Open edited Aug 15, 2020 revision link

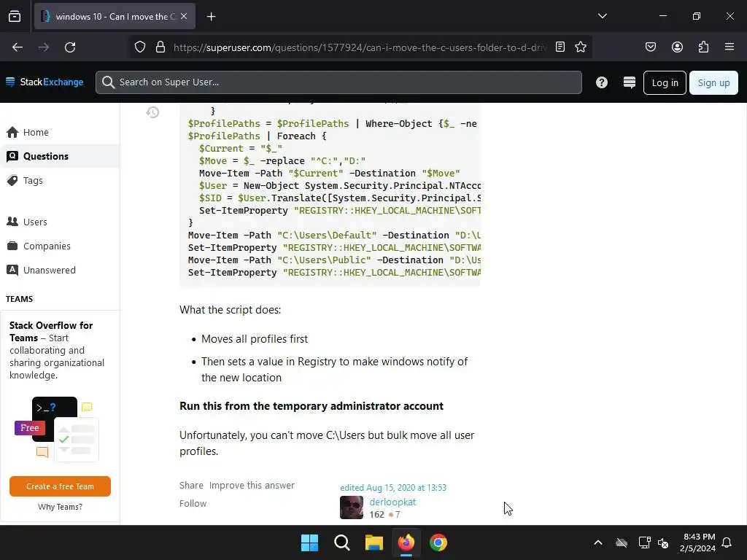click(x=393, y=488)
